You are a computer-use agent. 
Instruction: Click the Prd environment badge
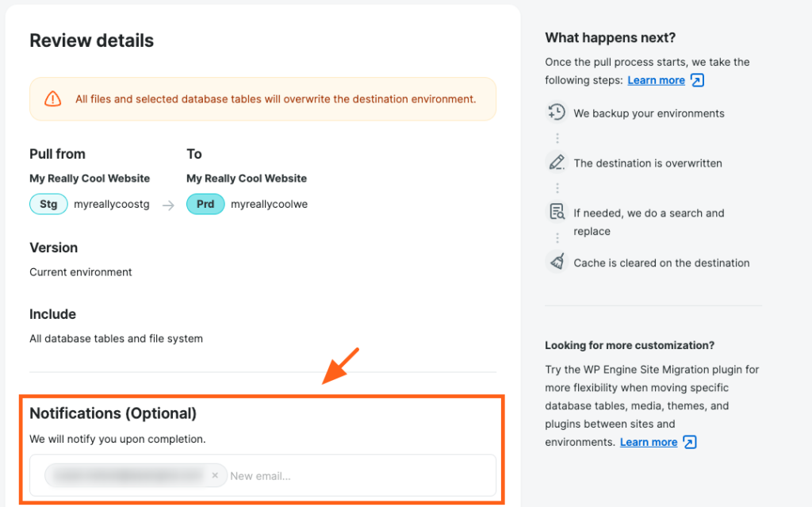click(x=205, y=204)
